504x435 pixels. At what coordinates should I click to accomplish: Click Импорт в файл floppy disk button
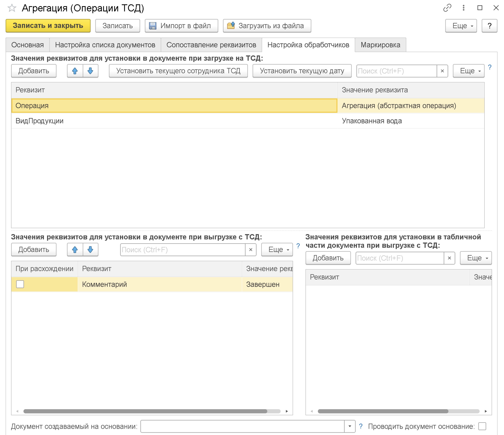181,26
